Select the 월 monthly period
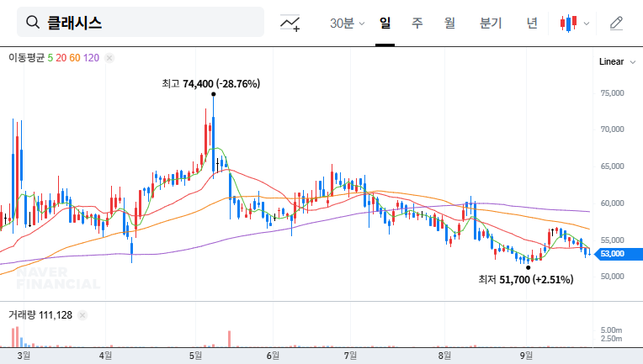 [449, 23]
